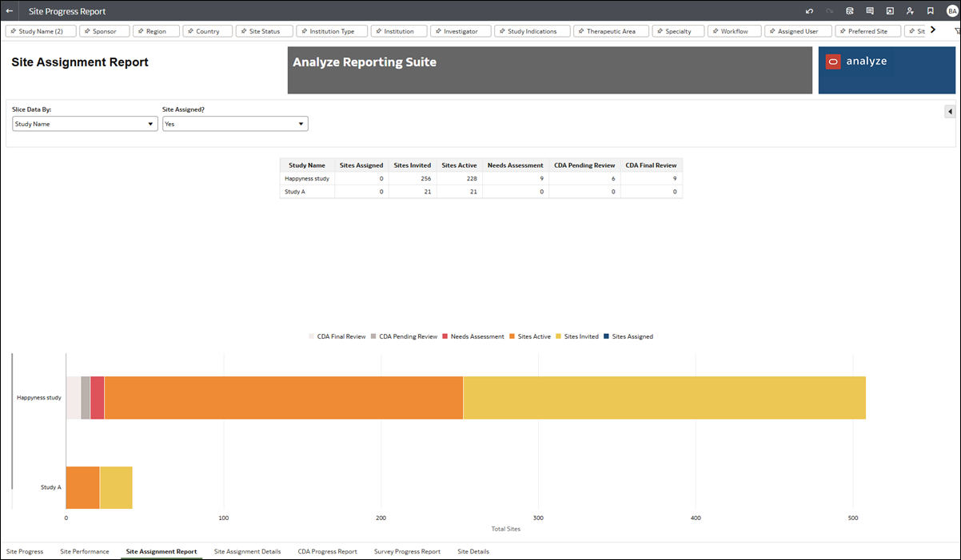Open the Assigned User filter

click(x=799, y=31)
